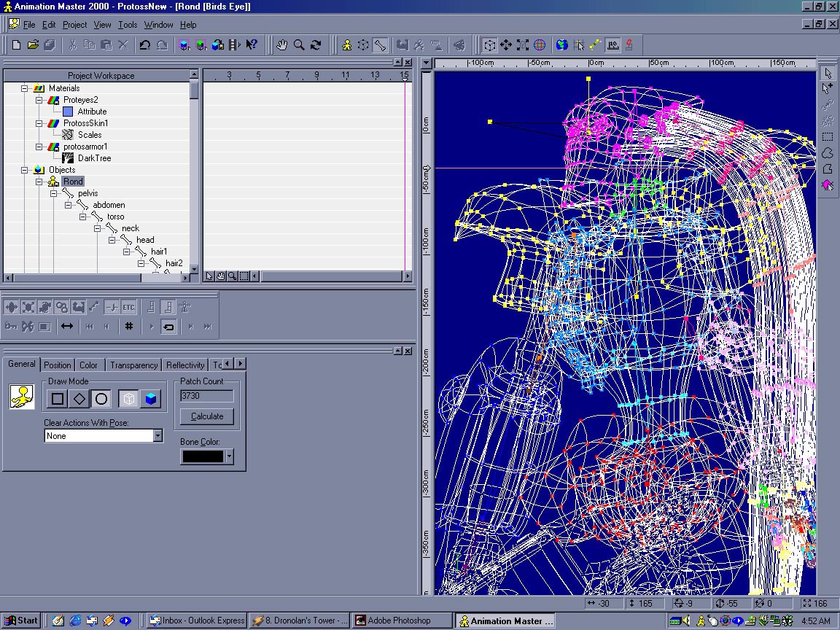The width and height of the screenshot is (840, 630).
Task: Select the torso bone in project tree
Action: (x=115, y=217)
